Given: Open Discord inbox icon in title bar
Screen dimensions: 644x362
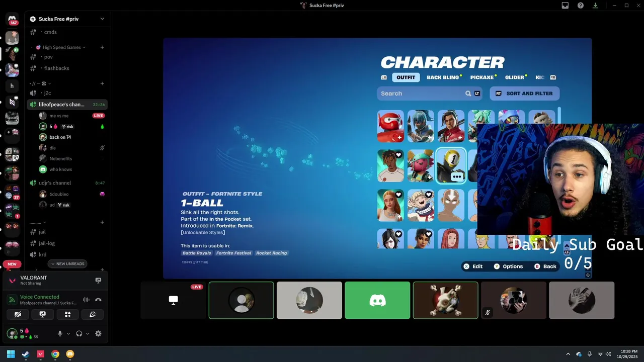Looking at the screenshot, I should (x=565, y=6).
